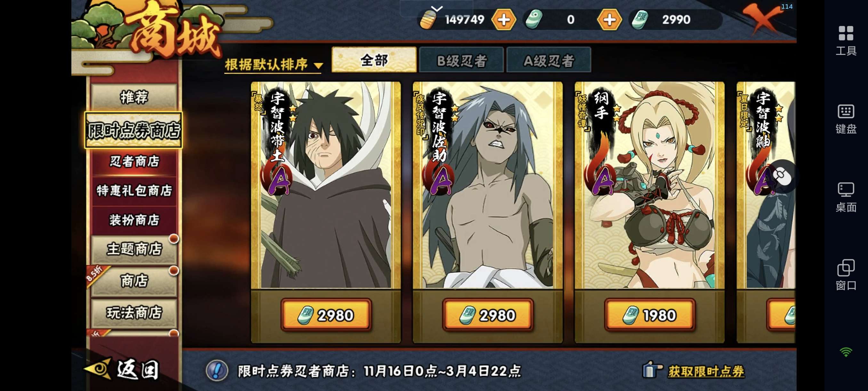Open 忍者商店 in sidebar

click(134, 162)
